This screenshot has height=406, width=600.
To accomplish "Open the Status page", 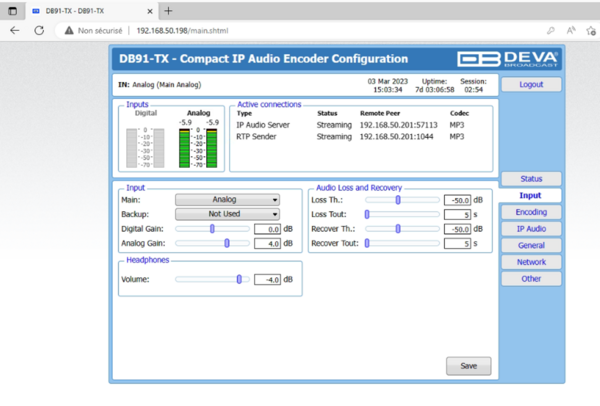I will pos(531,179).
